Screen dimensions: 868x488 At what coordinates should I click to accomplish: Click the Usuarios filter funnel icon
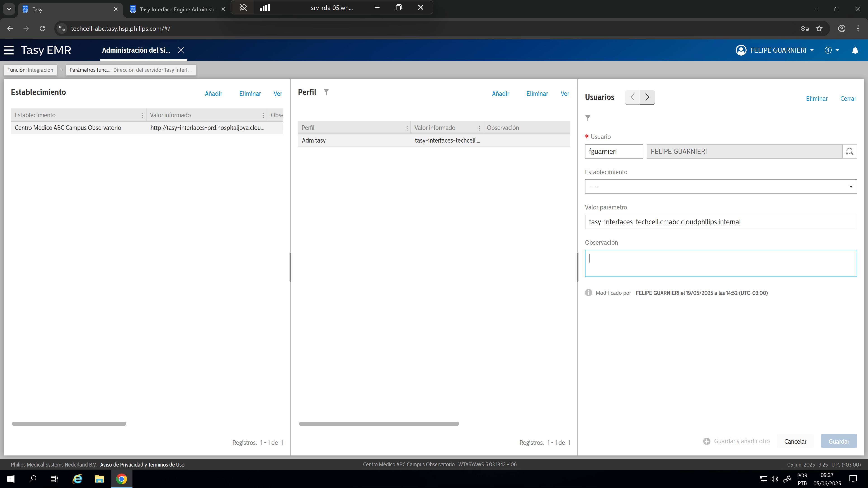click(x=588, y=118)
